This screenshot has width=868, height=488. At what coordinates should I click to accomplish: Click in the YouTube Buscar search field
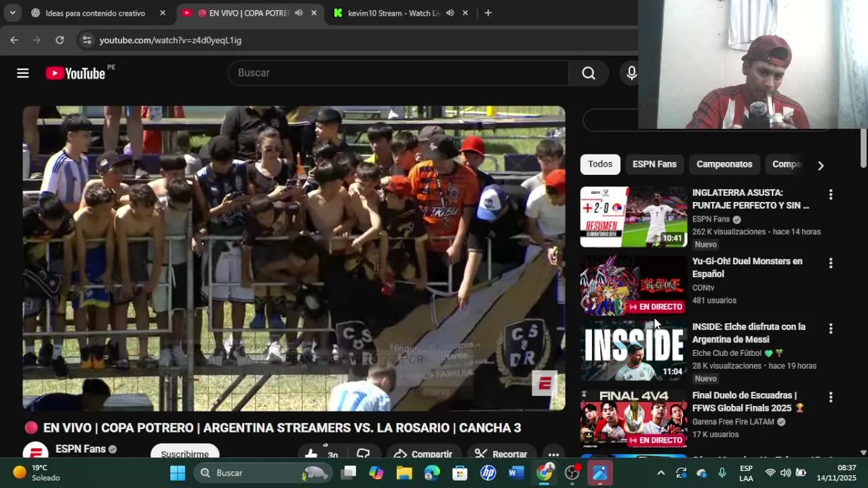398,73
